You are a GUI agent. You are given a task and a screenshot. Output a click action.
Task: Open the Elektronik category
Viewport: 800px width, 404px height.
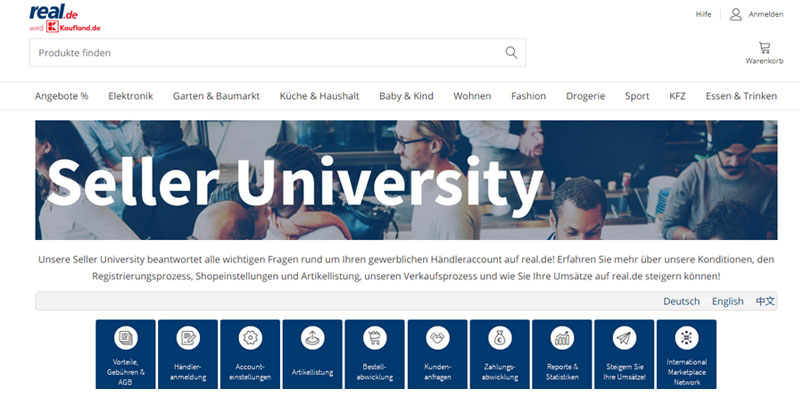click(131, 96)
